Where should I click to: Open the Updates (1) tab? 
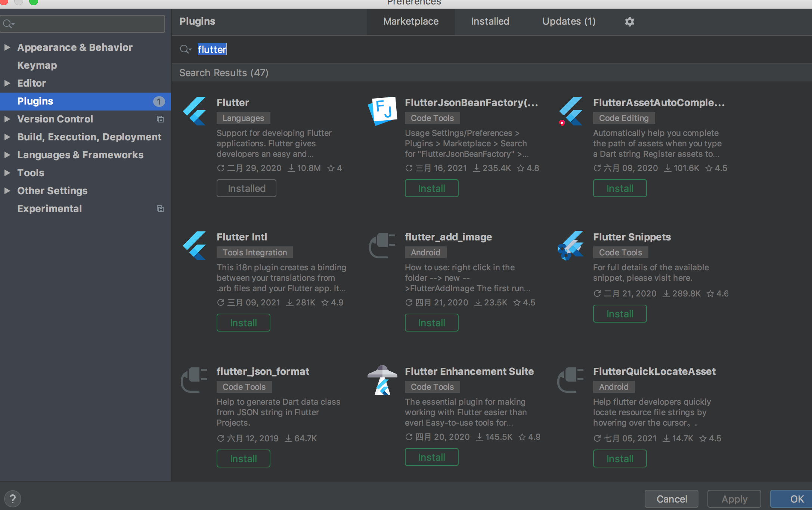point(568,22)
